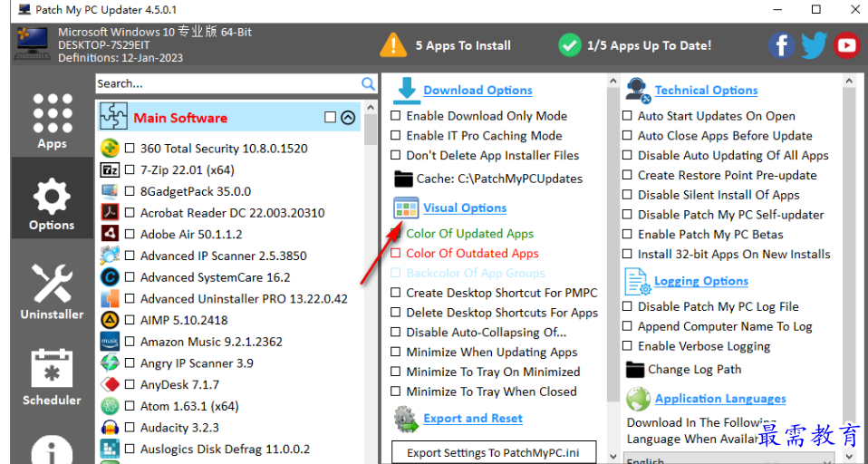
Task: Open the language dropdown showing English
Action: (729, 459)
